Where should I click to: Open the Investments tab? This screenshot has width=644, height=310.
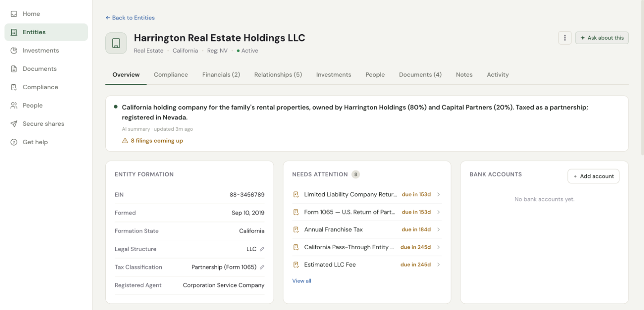(334, 75)
